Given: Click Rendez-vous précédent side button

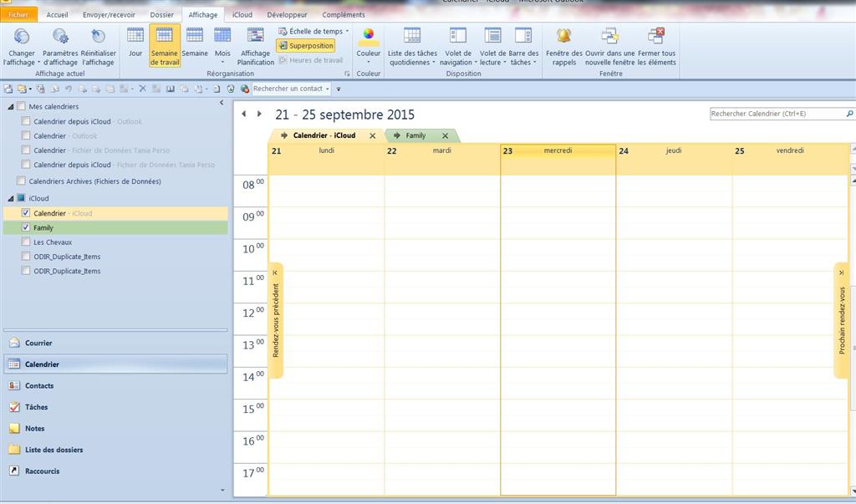Looking at the screenshot, I should click(x=276, y=320).
